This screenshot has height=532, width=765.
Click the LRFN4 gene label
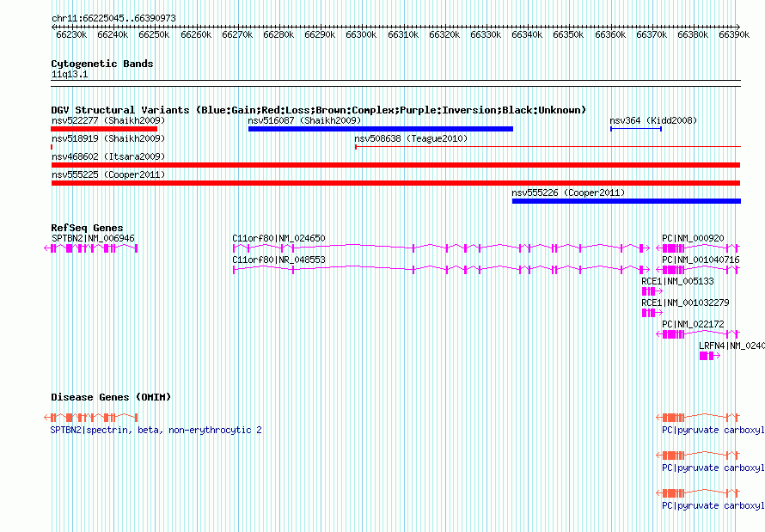731,345
